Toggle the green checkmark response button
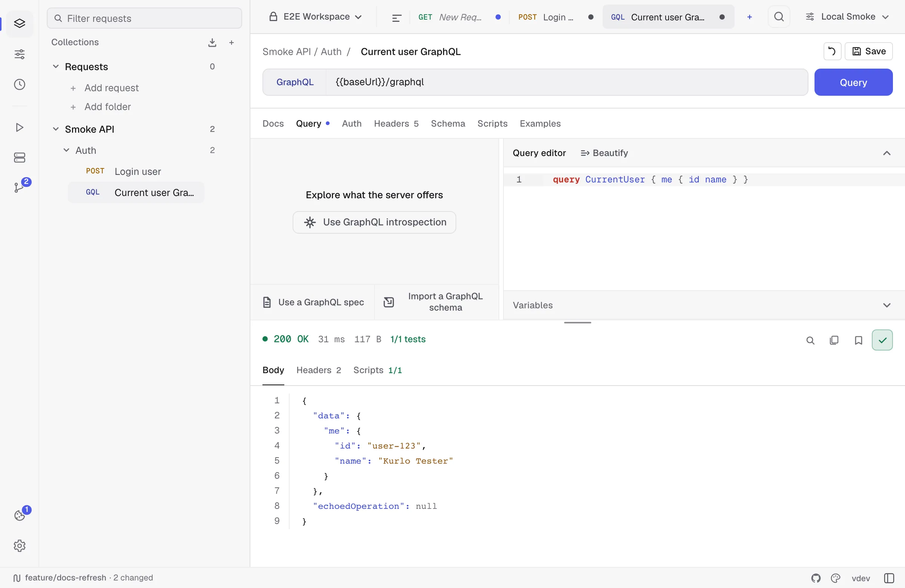The height and width of the screenshot is (588, 905). click(x=882, y=340)
